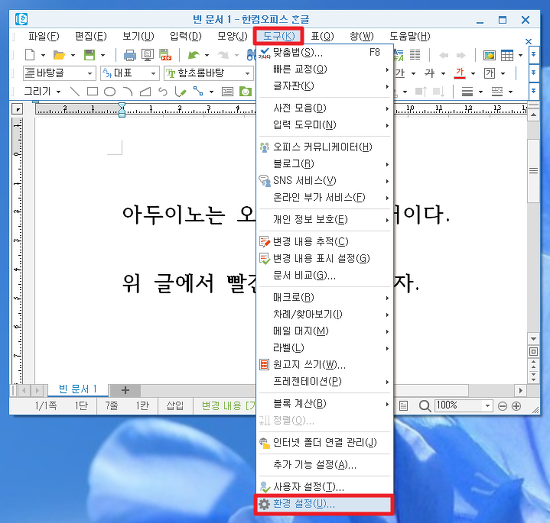550x523 pixels.
Task: Choose 추가 기능 설정(A)...
Action: click(x=324, y=465)
